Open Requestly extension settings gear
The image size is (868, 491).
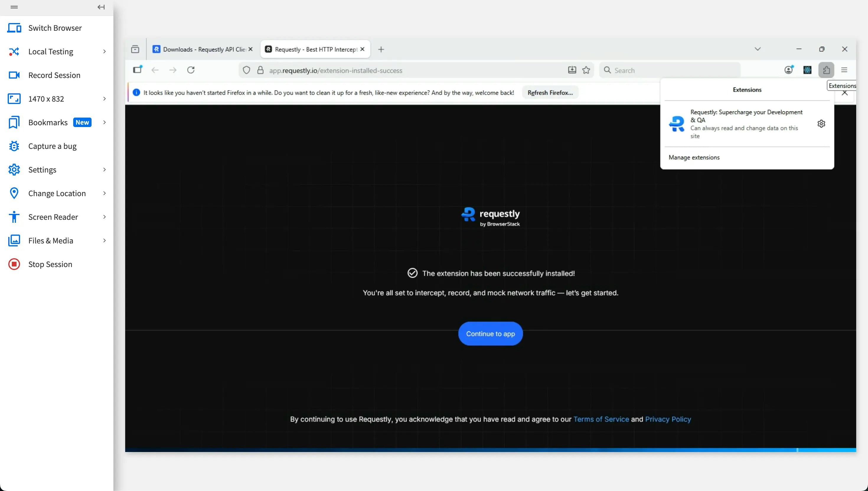pos(821,123)
